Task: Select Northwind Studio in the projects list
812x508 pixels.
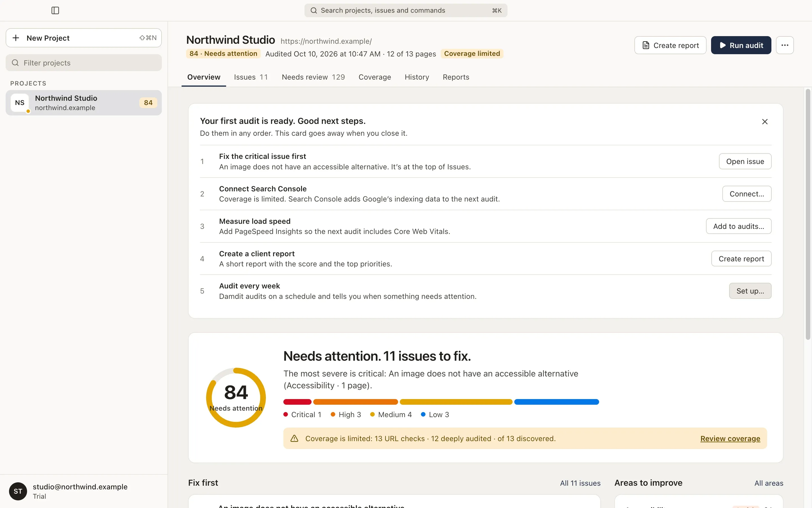Action: point(83,103)
